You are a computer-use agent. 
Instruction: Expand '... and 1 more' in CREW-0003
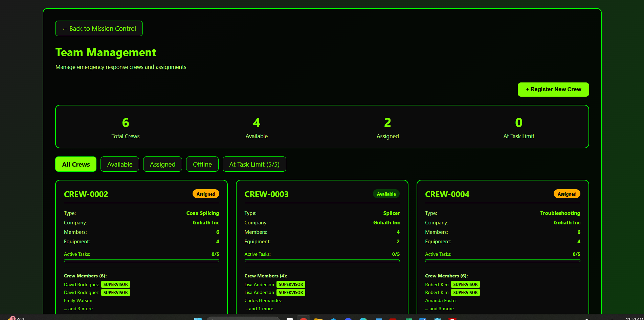point(259,309)
